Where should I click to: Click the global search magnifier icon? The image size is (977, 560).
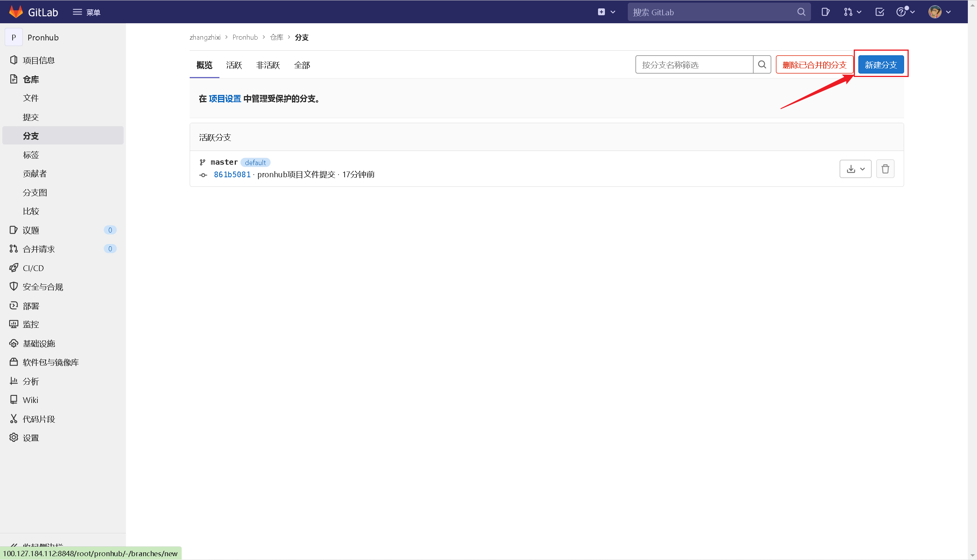801,12
